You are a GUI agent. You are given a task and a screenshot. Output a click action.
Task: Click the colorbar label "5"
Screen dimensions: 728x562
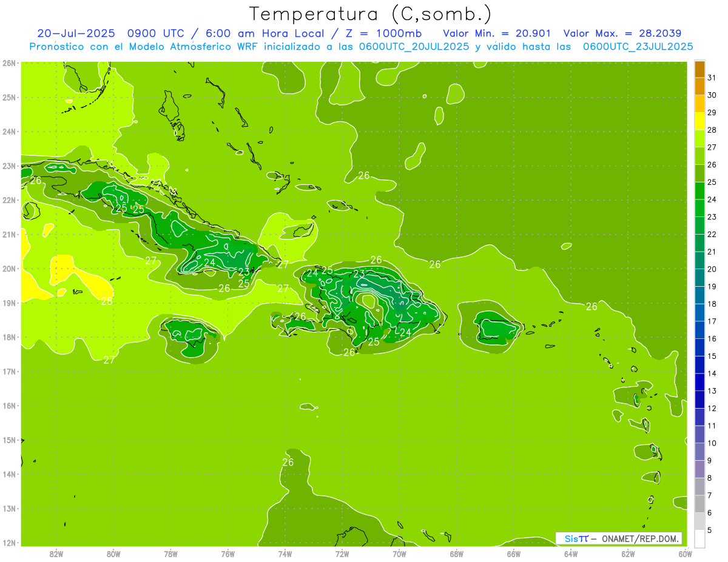click(x=710, y=530)
